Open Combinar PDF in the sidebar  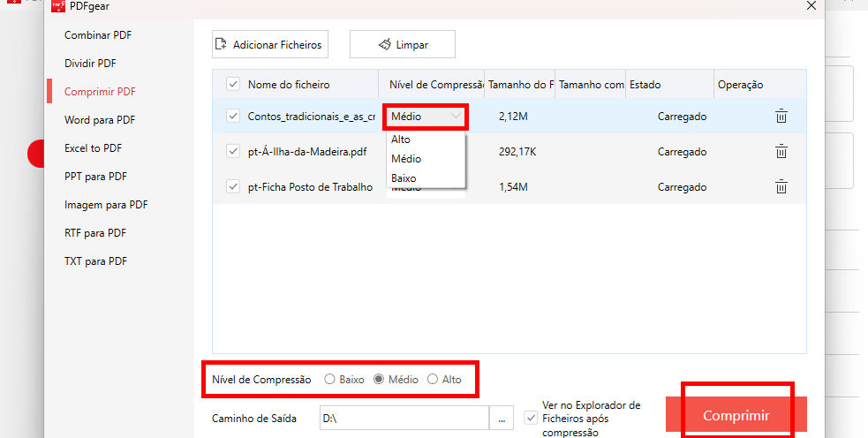[98, 35]
